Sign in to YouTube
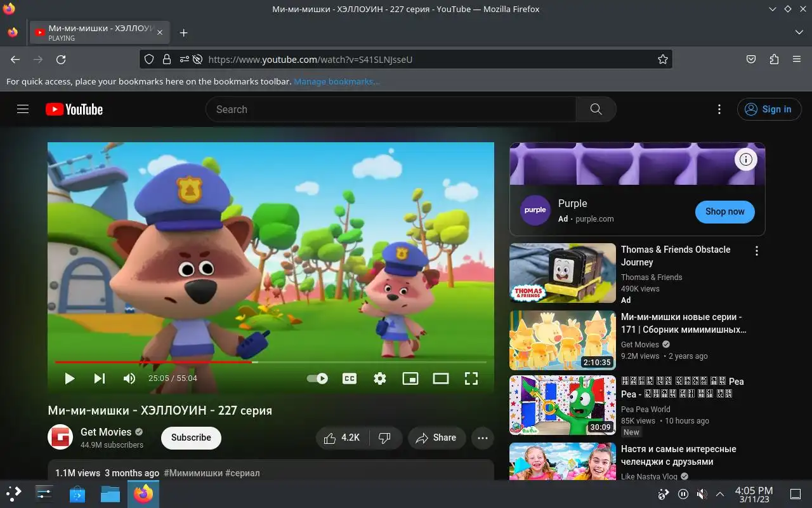This screenshot has height=508, width=812. (x=769, y=109)
